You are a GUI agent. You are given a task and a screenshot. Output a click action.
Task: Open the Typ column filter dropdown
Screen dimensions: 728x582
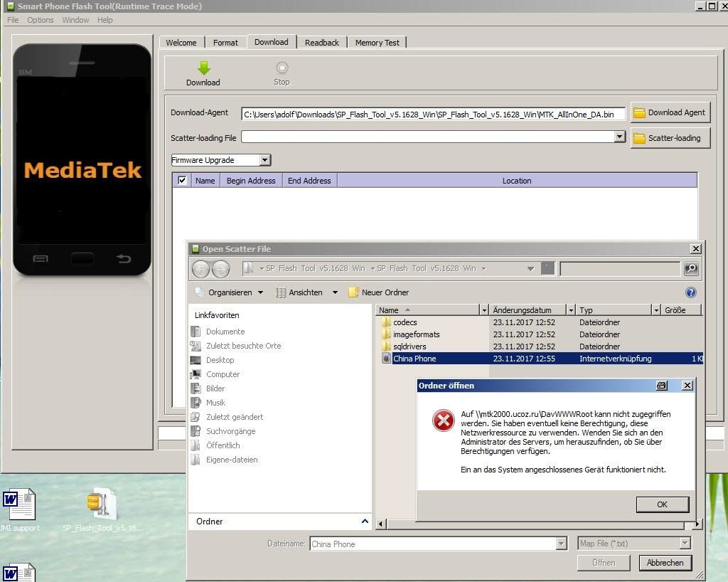[x=656, y=309]
